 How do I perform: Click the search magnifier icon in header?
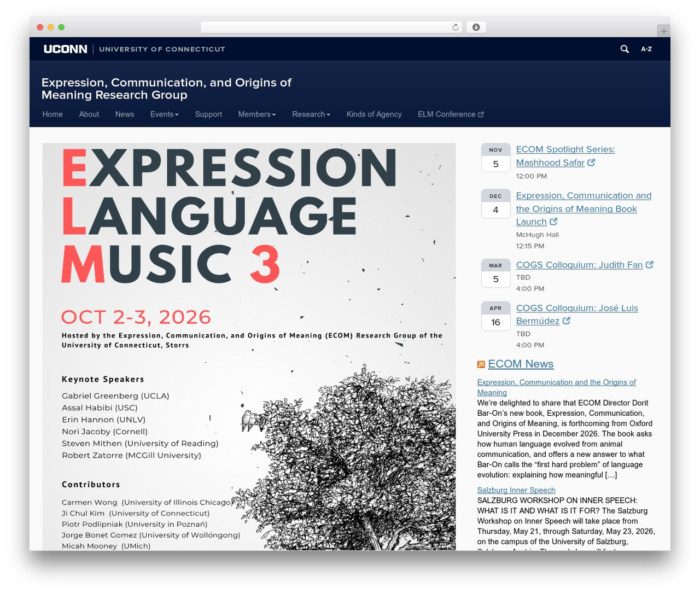coord(625,49)
